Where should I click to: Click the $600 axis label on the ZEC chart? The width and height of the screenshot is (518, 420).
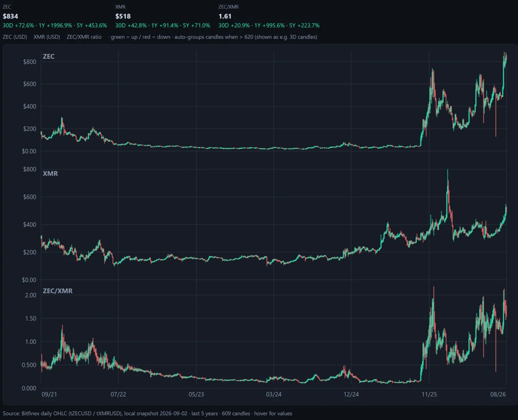tap(29, 84)
